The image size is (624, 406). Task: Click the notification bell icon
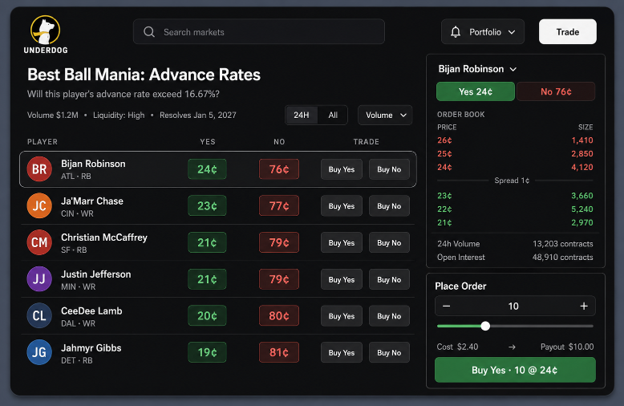point(456,32)
